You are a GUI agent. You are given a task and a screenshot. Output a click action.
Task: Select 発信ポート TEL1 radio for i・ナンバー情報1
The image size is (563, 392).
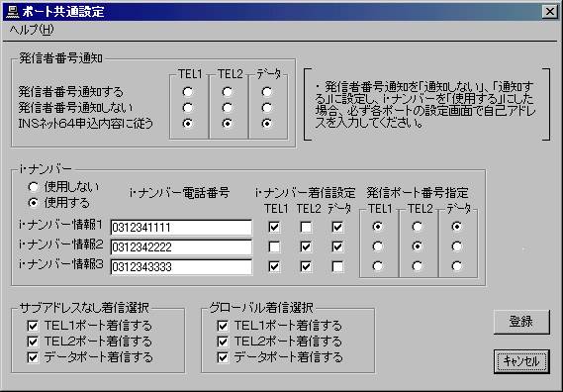pos(377,227)
